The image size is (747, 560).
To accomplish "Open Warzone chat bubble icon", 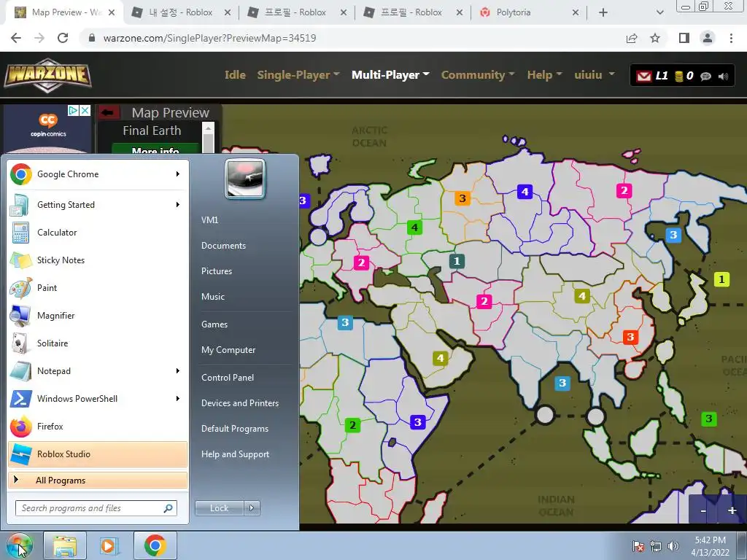I will (x=705, y=76).
